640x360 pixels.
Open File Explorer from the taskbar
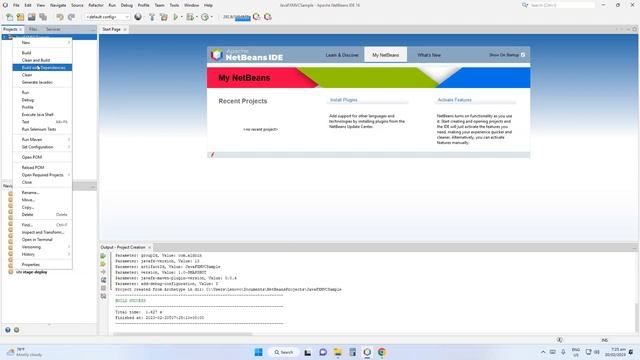click(338, 352)
